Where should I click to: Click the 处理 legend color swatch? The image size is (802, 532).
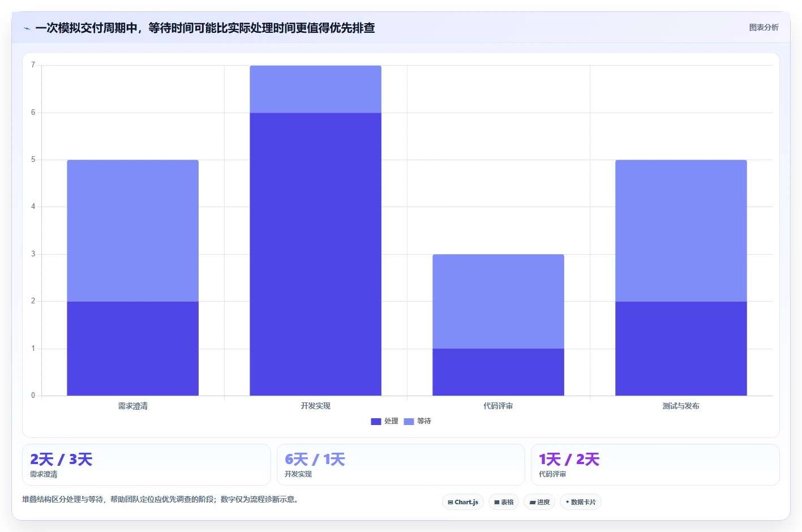pos(376,421)
